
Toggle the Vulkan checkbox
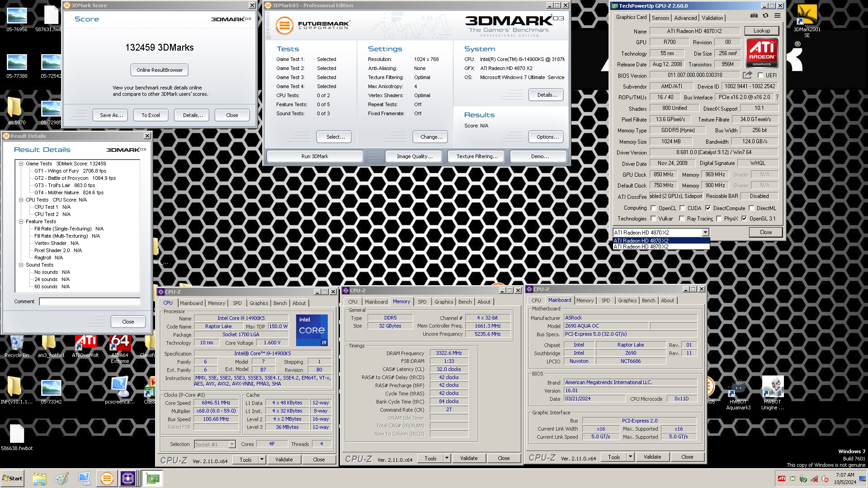point(653,219)
